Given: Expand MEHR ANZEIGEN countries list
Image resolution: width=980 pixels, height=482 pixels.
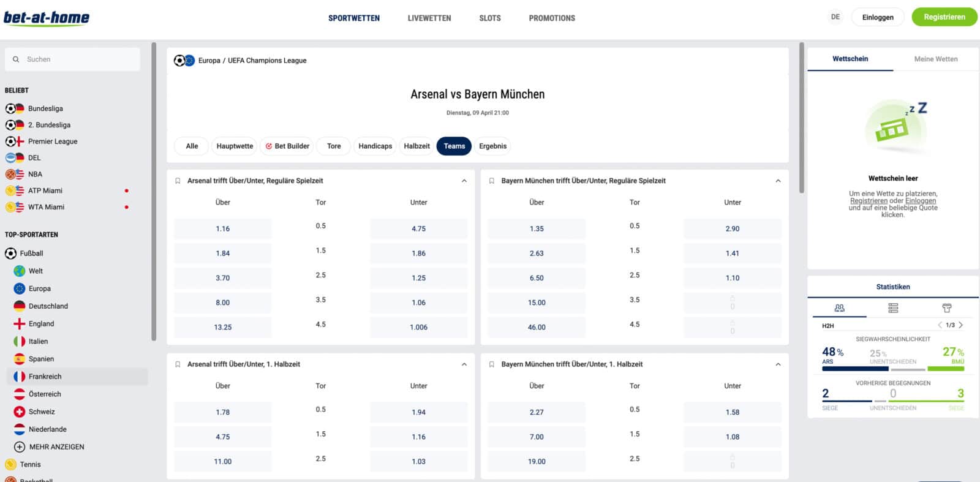Looking at the screenshot, I should click(56, 447).
